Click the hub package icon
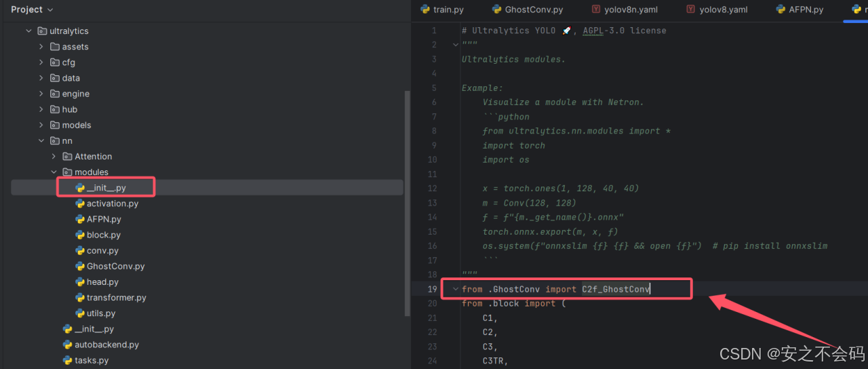 tap(55, 109)
